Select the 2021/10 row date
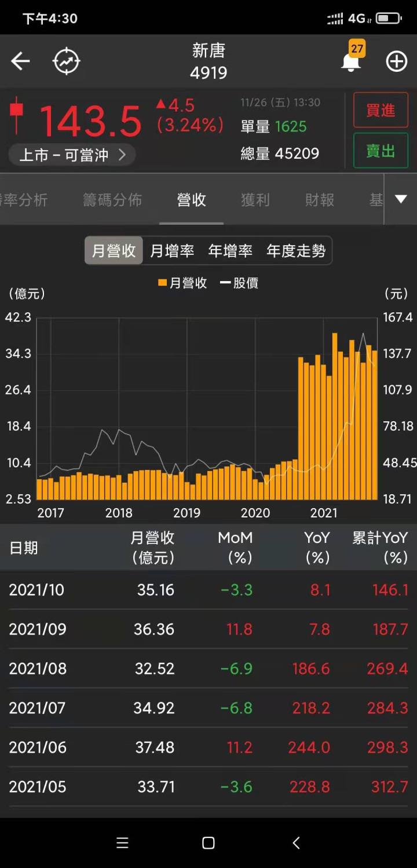Image resolution: width=417 pixels, height=868 pixels. pyautogui.click(x=36, y=590)
